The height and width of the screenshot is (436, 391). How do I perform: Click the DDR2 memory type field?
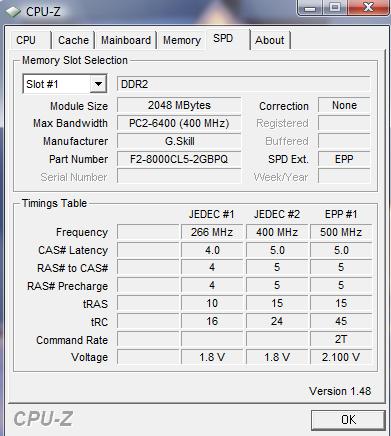243,84
